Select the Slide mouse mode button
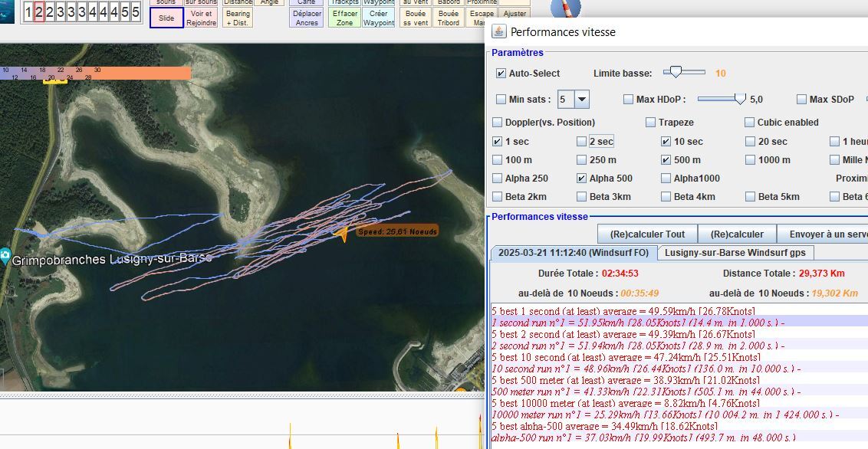 coord(166,17)
